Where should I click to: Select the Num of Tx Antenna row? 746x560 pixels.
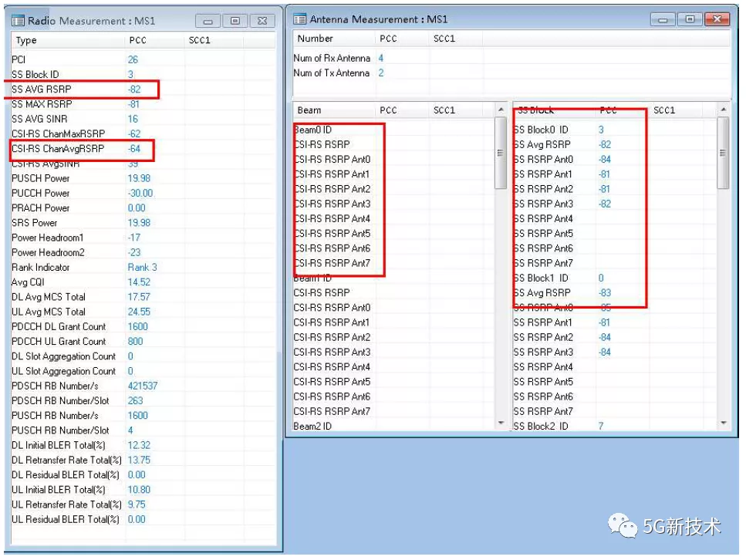pos(511,73)
